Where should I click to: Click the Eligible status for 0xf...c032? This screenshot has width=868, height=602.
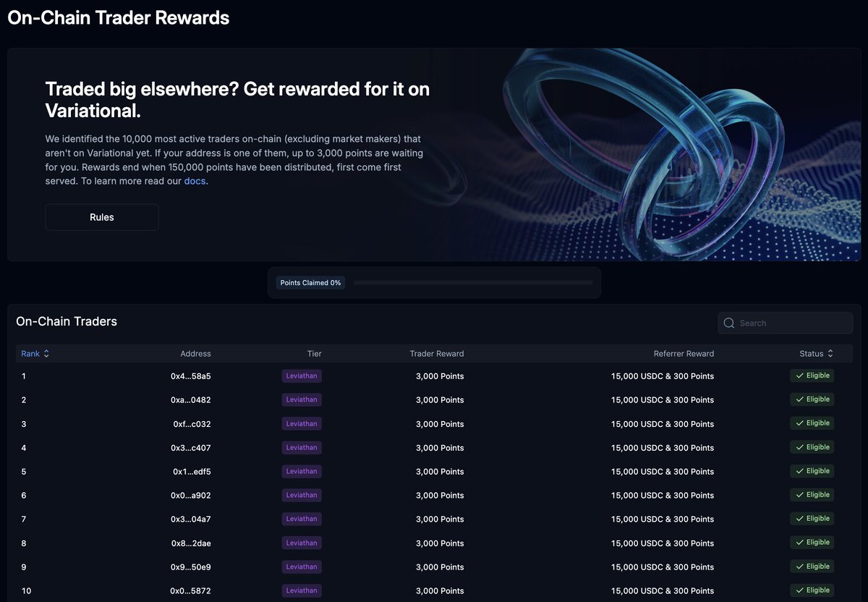tap(812, 423)
